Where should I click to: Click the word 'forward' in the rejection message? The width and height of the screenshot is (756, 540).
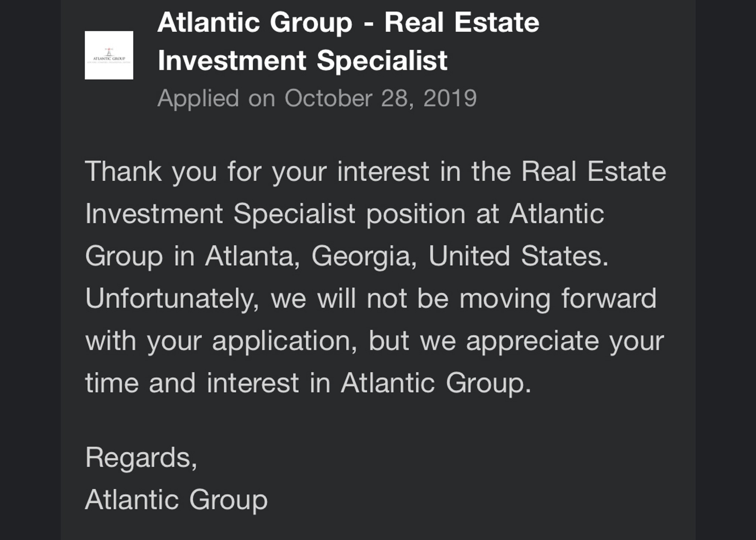pyautogui.click(x=609, y=298)
